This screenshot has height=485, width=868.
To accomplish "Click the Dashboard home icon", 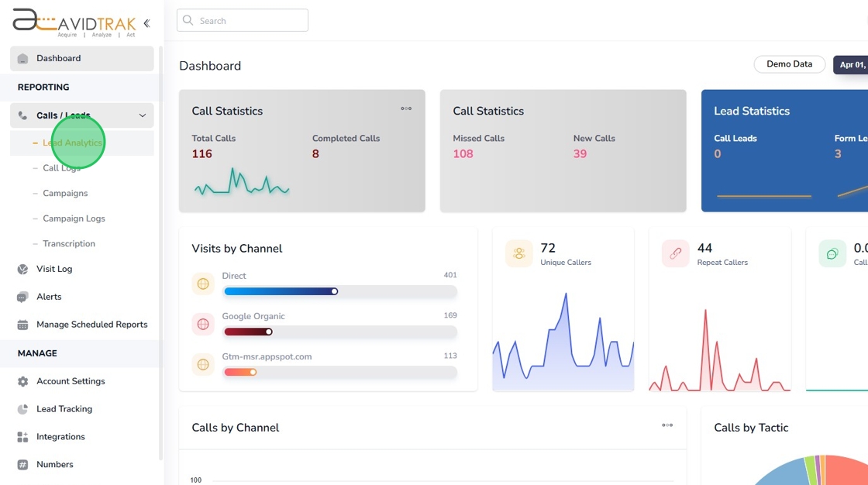I will coord(22,59).
